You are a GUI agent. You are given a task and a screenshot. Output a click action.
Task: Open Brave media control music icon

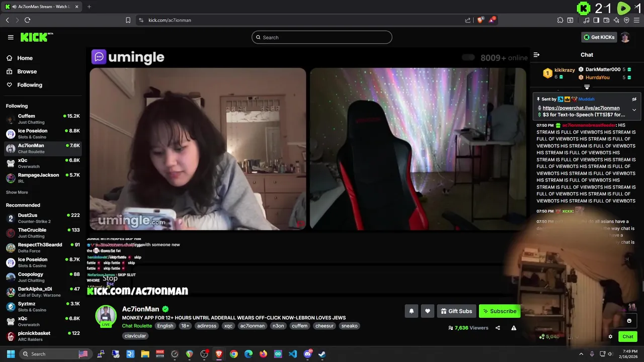click(586, 20)
